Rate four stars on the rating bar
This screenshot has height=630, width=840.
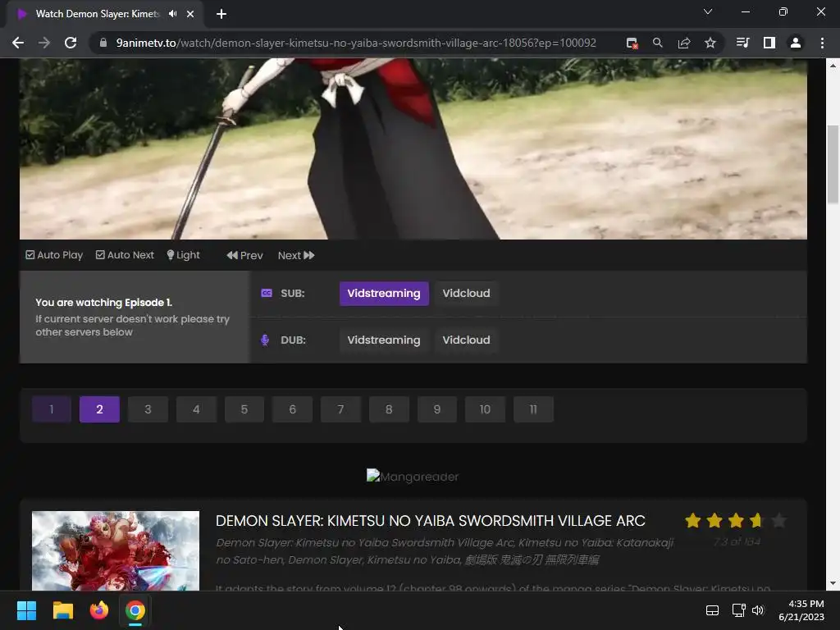[x=757, y=520]
